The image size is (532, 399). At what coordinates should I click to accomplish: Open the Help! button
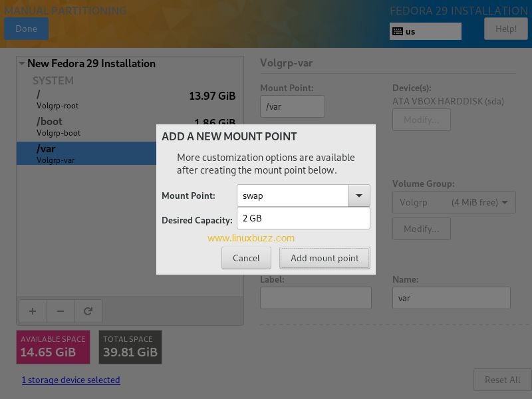(x=505, y=29)
